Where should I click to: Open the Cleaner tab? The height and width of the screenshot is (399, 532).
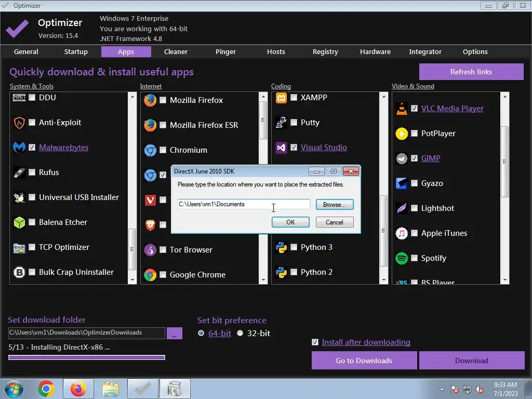coord(176,51)
